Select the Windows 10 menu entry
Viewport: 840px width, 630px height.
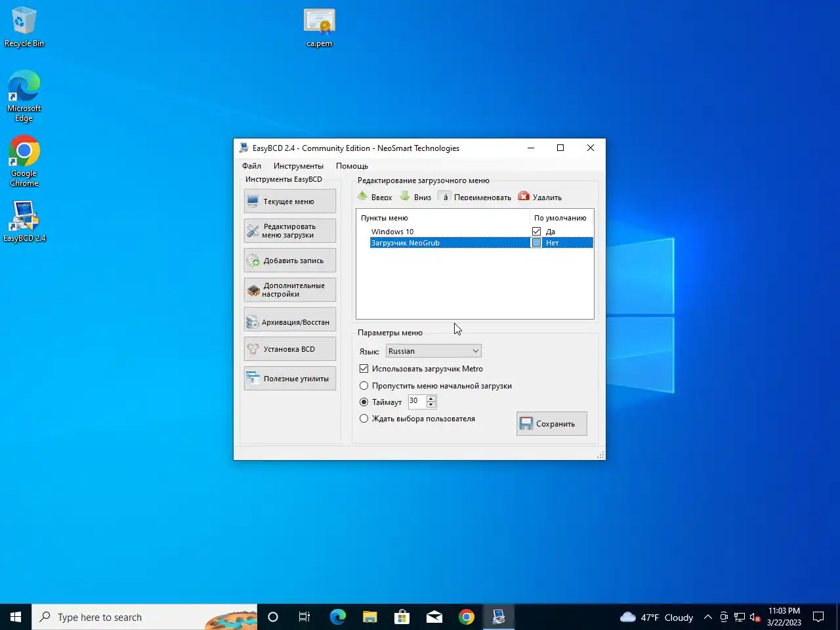click(x=392, y=232)
